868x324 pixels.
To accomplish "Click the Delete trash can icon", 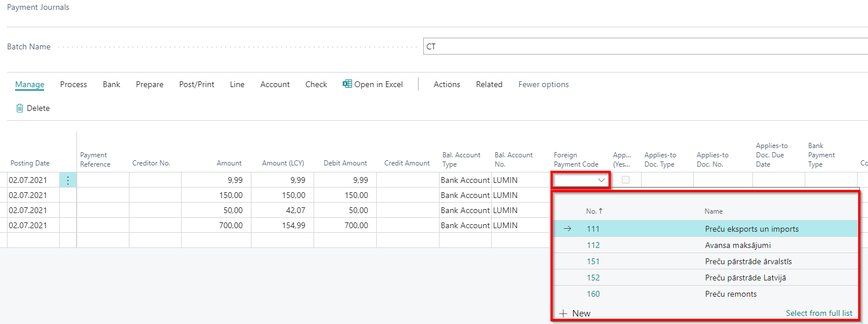I will [x=20, y=108].
